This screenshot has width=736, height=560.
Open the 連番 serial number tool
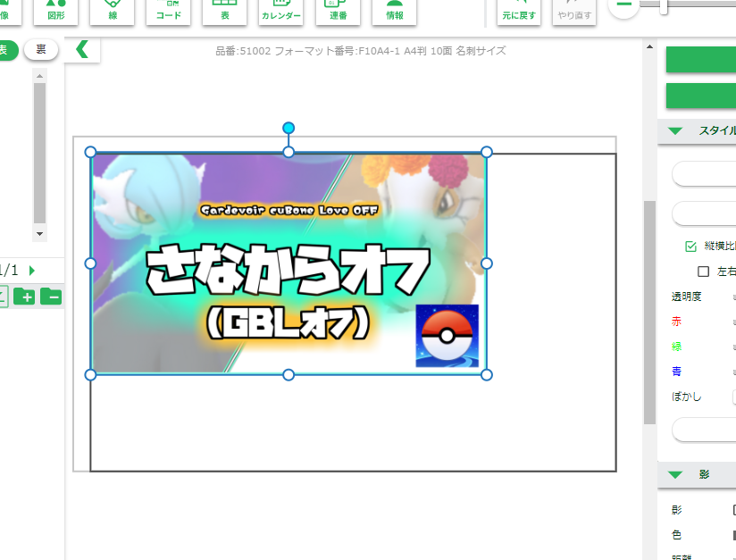click(338, 12)
